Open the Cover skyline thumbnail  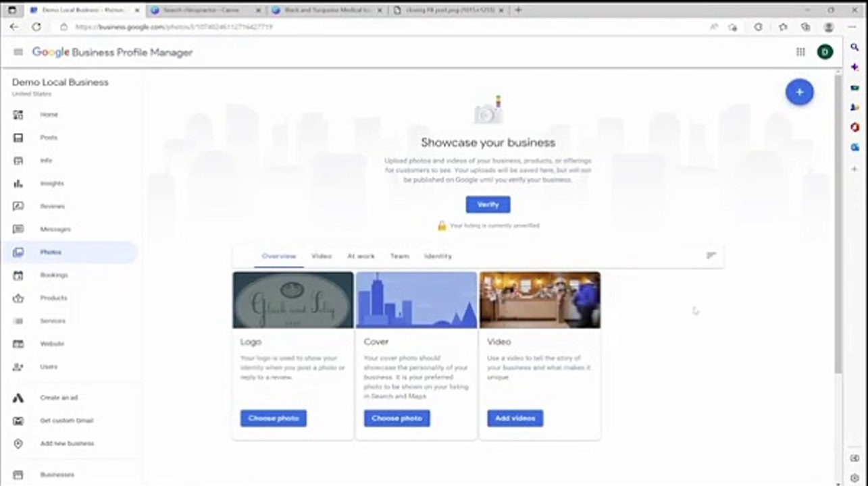pyautogui.click(x=417, y=300)
